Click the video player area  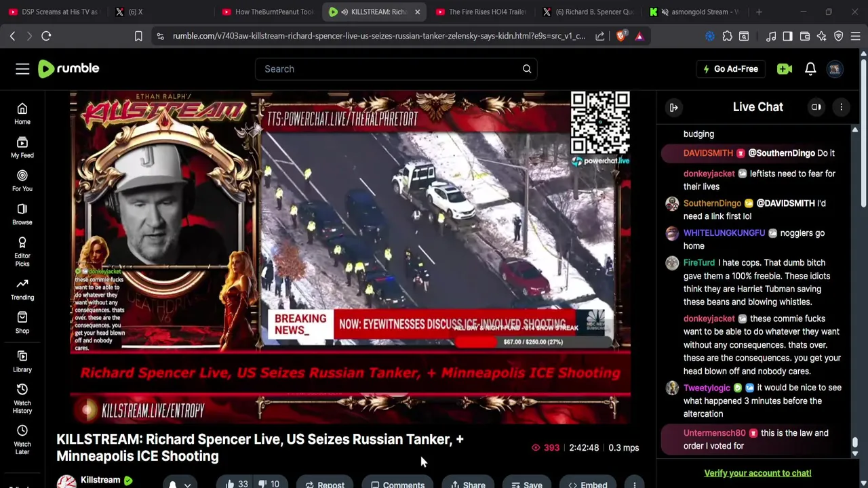pyautogui.click(x=350, y=257)
